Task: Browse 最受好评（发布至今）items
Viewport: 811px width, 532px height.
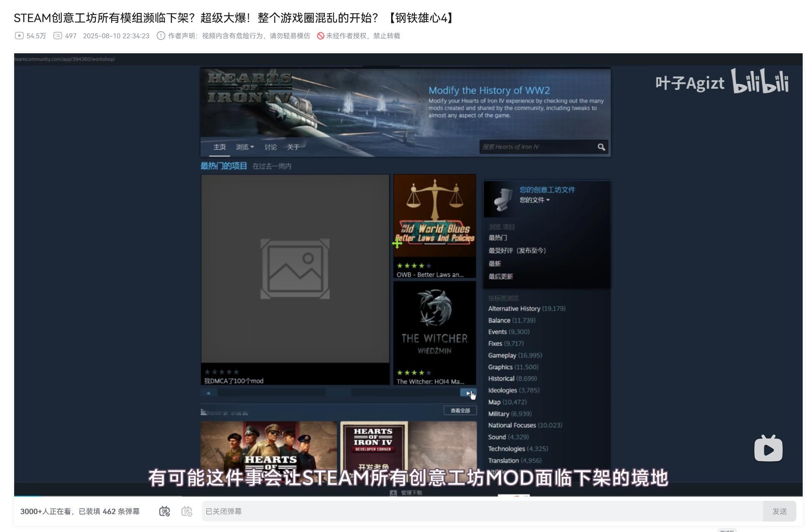Action: (x=517, y=251)
